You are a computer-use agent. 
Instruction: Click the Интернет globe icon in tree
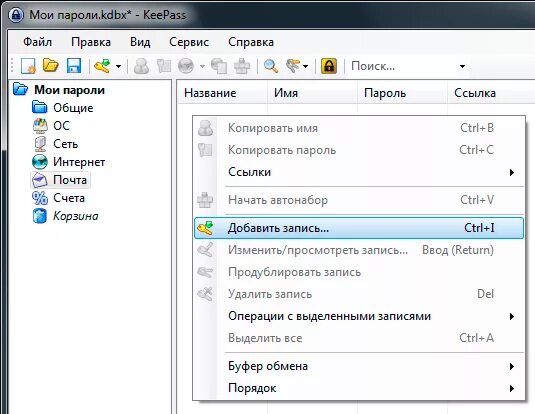coord(40,162)
